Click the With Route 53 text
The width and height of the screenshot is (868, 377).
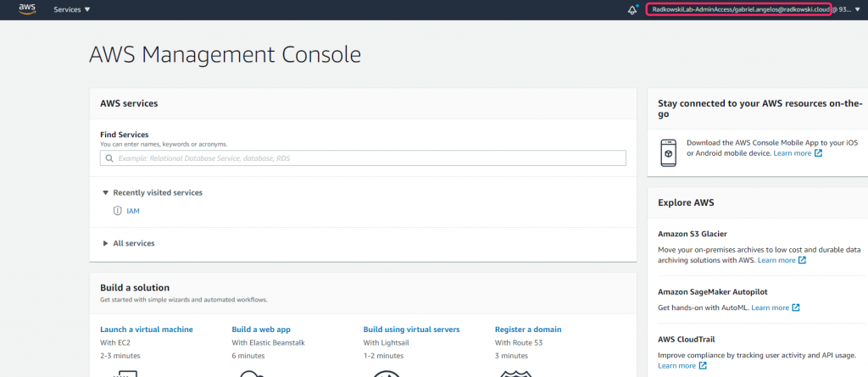519,342
